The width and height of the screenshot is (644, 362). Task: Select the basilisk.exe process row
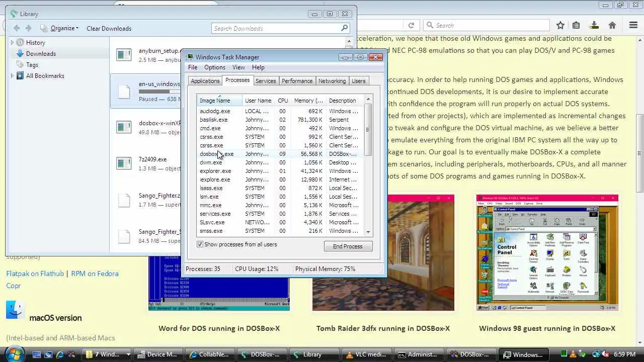281,120
